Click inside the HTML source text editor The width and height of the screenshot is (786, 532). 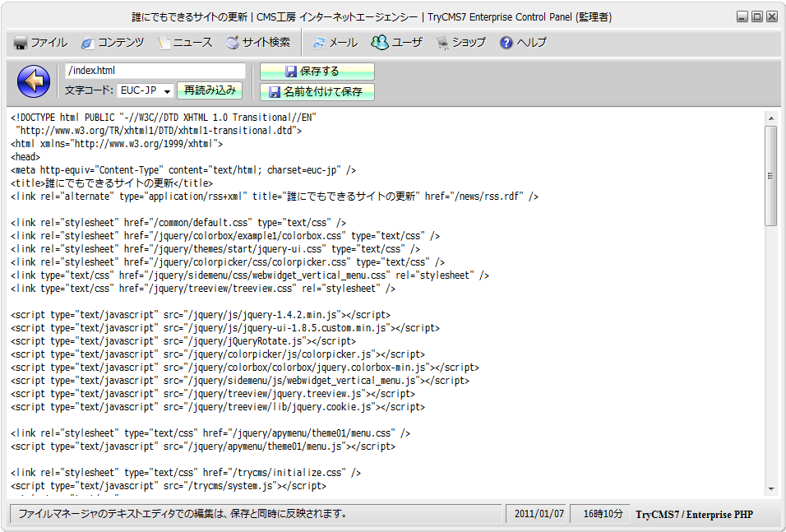pos(386,329)
